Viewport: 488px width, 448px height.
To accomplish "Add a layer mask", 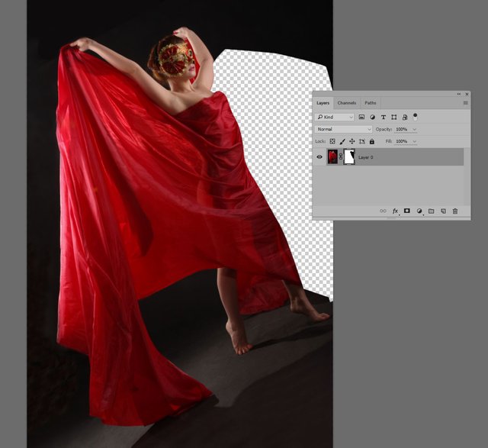I will tap(406, 211).
